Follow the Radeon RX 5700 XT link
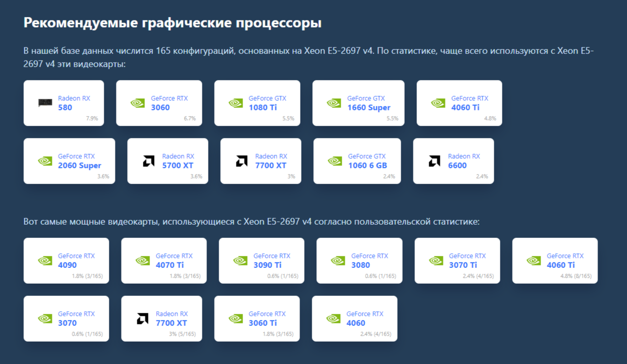627x364 pixels. (178, 161)
